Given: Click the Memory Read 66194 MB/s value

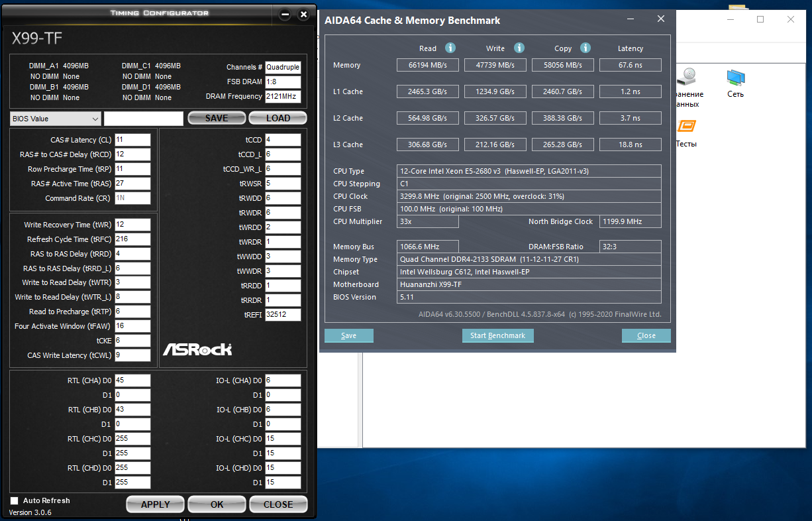Looking at the screenshot, I should 427,65.
